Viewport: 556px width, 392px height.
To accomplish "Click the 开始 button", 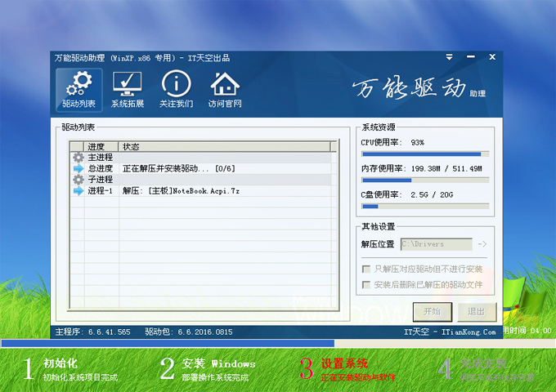I will point(433,312).
